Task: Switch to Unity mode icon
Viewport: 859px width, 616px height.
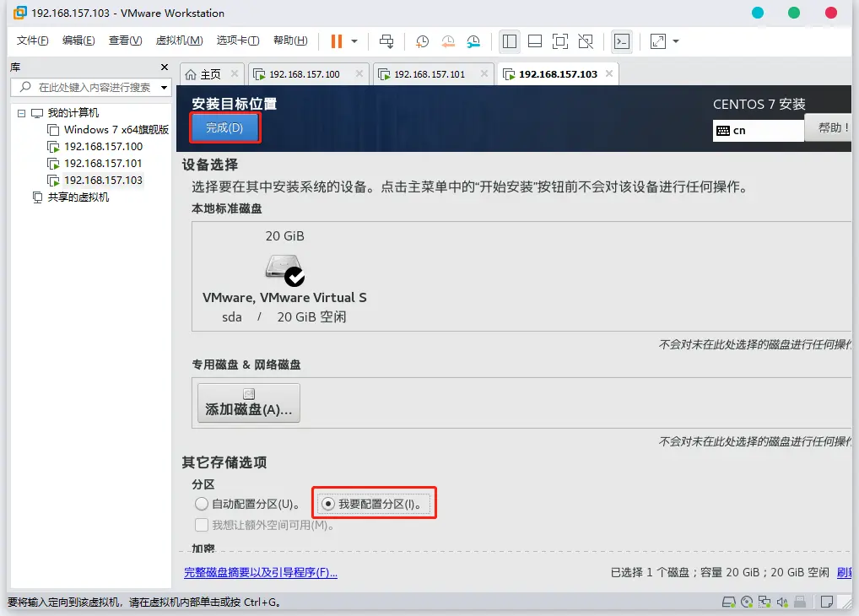Action: (586, 41)
